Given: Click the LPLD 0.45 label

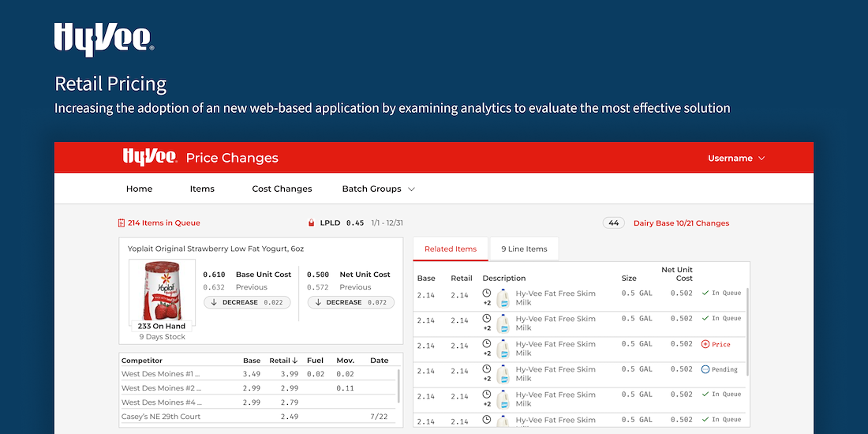Looking at the screenshot, I should [x=342, y=223].
